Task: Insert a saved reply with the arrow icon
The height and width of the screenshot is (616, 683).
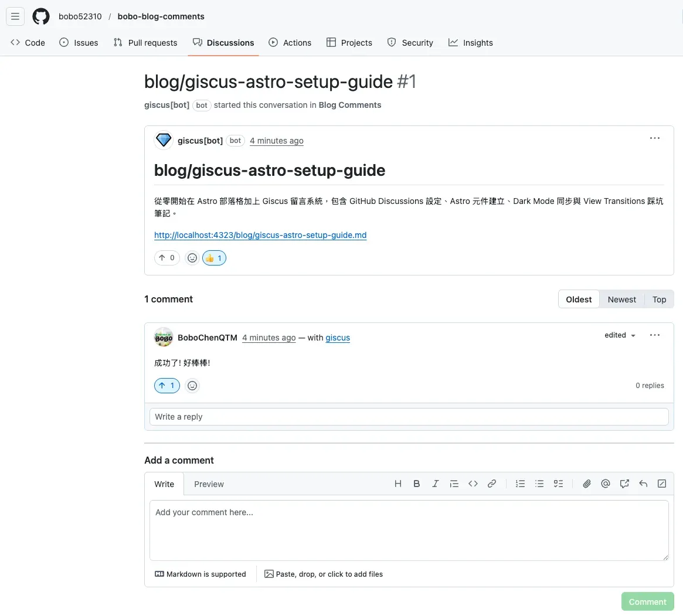Action: click(x=643, y=484)
